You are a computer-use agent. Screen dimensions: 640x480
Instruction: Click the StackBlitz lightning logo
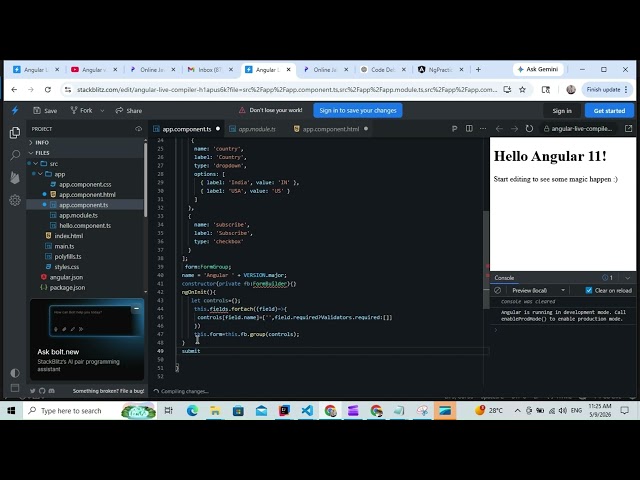tap(15, 110)
